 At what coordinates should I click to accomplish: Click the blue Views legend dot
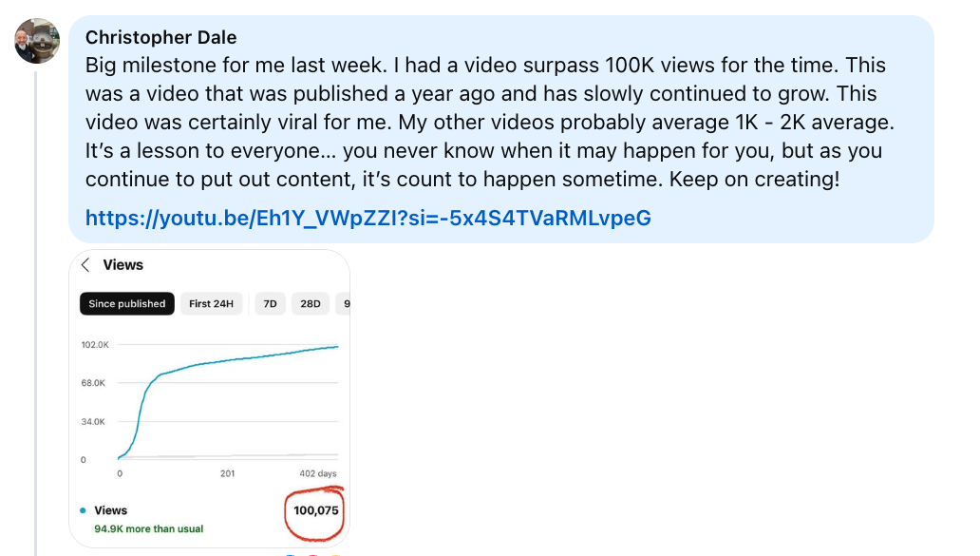click(83, 511)
